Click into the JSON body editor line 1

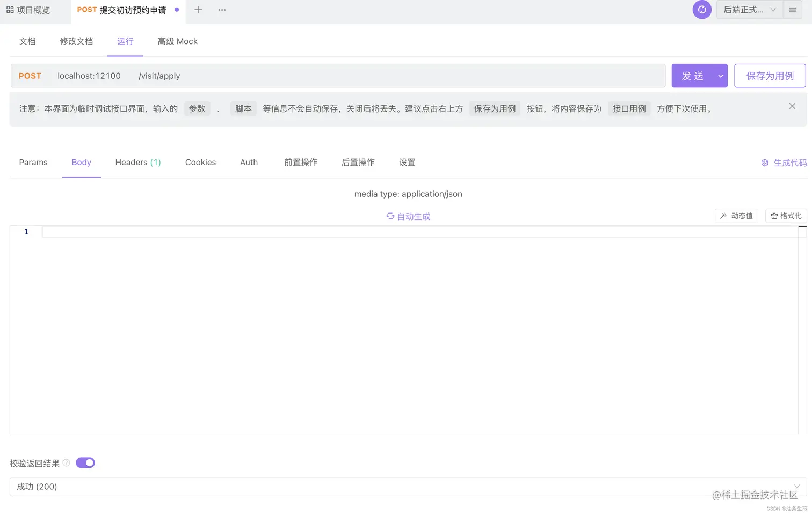click(x=420, y=232)
